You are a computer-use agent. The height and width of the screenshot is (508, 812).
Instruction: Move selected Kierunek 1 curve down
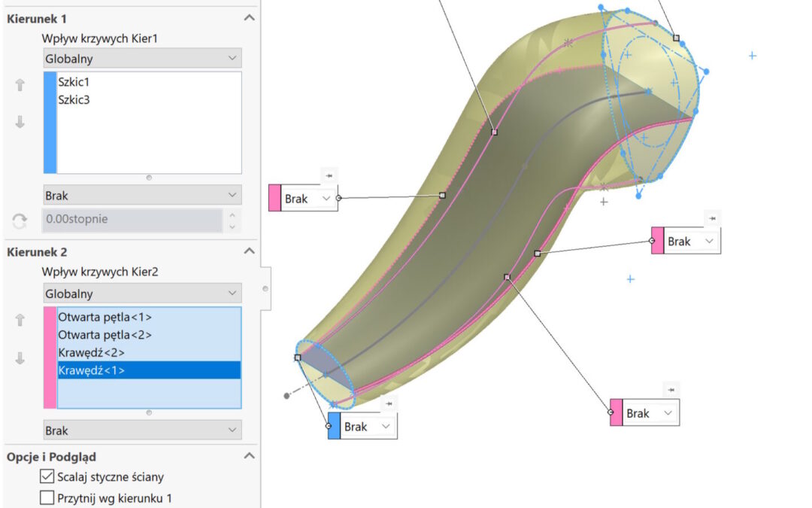(20, 122)
